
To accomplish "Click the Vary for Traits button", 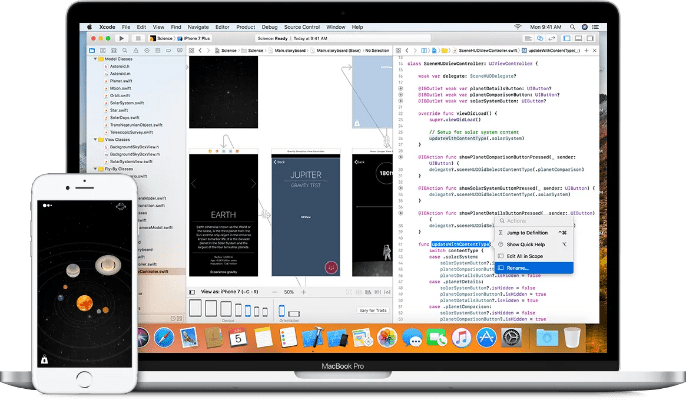I will (375, 311).
